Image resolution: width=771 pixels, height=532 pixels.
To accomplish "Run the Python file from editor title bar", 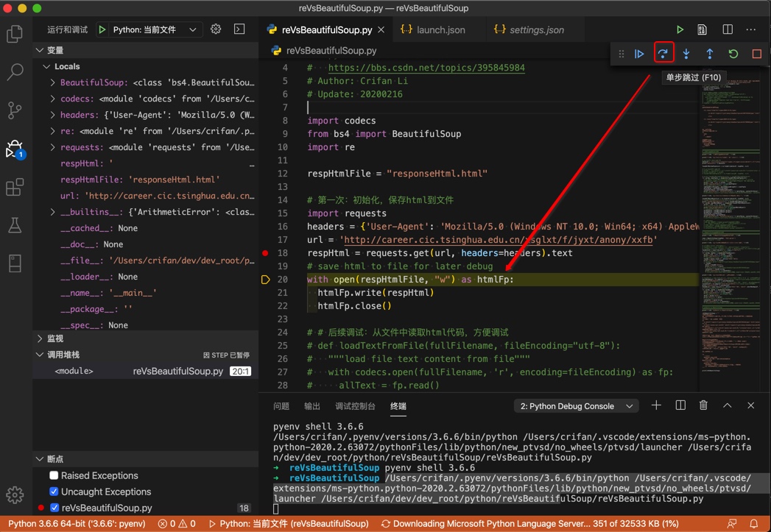I will point(680,30).
